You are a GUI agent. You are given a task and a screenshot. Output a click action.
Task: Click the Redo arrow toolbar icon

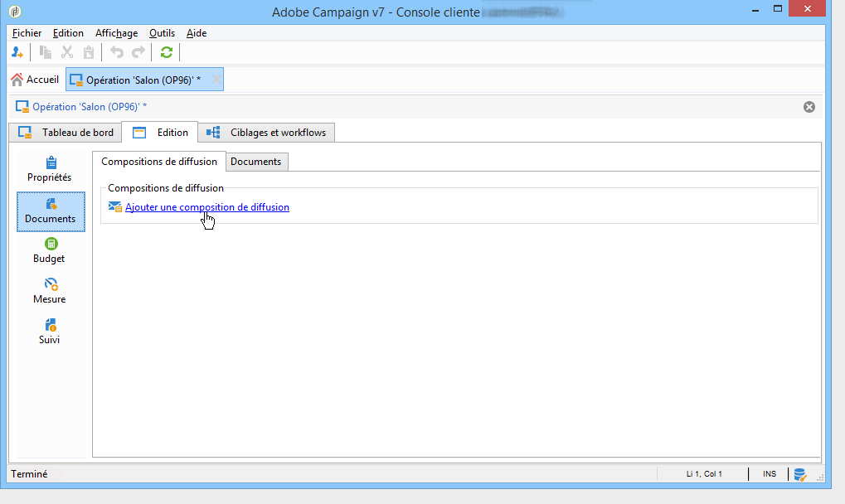pos(138,52)
